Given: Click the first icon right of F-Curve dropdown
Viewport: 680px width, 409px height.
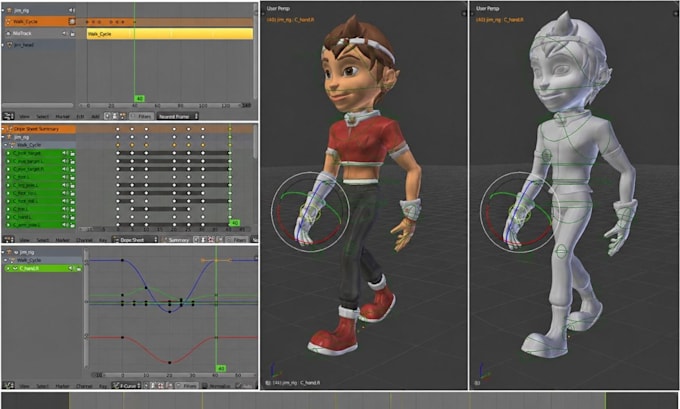Looking at the screenshot, I should (146, 385).
